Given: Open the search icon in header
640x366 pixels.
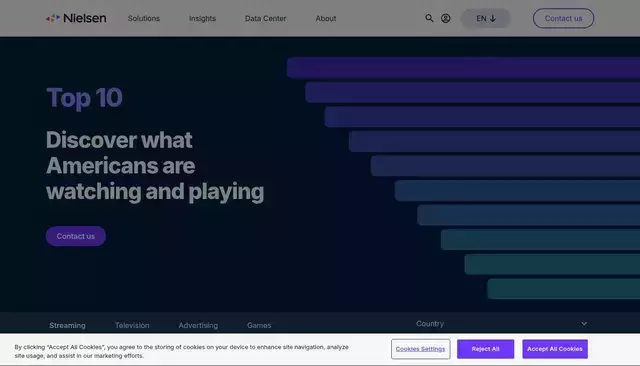Looking at the screenshot, I should pyautogui.click(x=429, y=18).
